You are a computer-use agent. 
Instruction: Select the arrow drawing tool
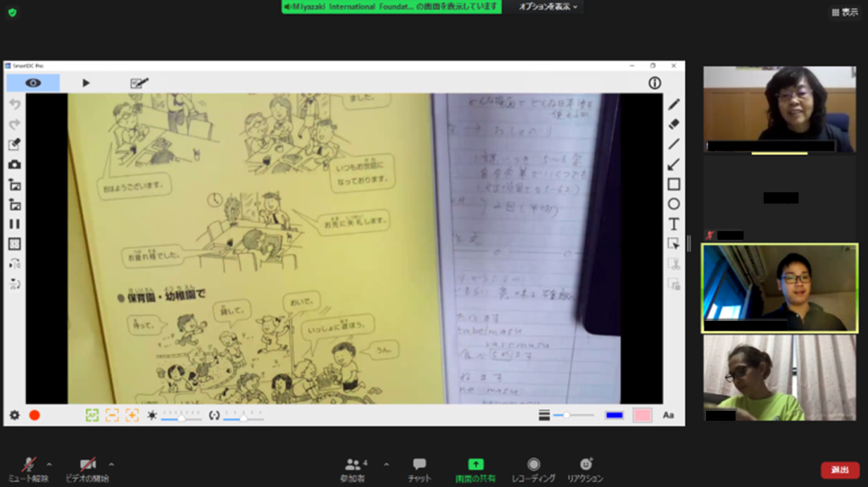pyautogui.click(x=674, y=163)
